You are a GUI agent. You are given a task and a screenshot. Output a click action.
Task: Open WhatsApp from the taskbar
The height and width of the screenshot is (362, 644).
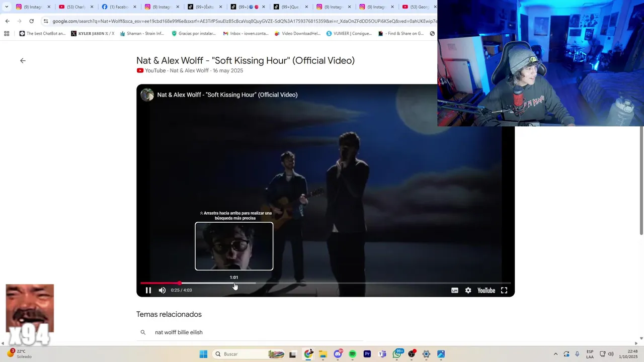[x=397, y=354]
